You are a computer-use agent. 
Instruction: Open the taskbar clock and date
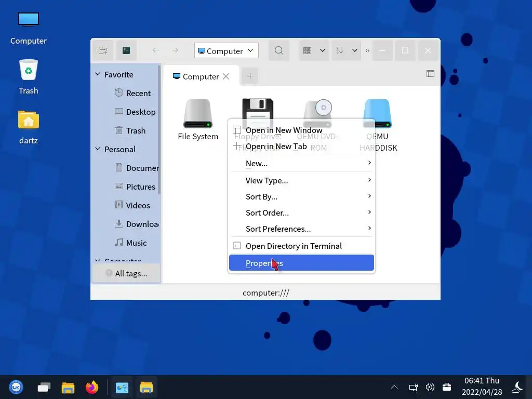point(482,387)
